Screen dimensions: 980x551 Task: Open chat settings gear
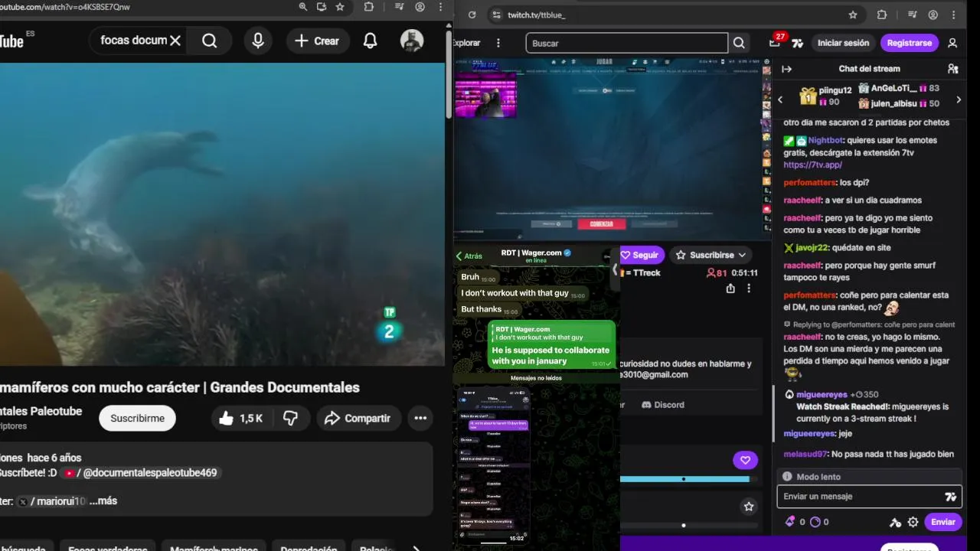(x=913, y=522)
